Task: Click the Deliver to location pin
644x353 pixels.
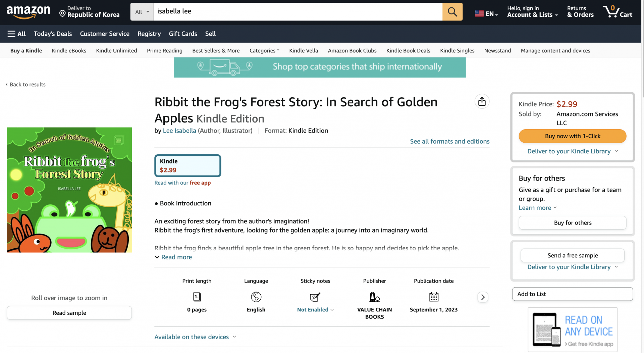Action: click(x=62, y=13)
